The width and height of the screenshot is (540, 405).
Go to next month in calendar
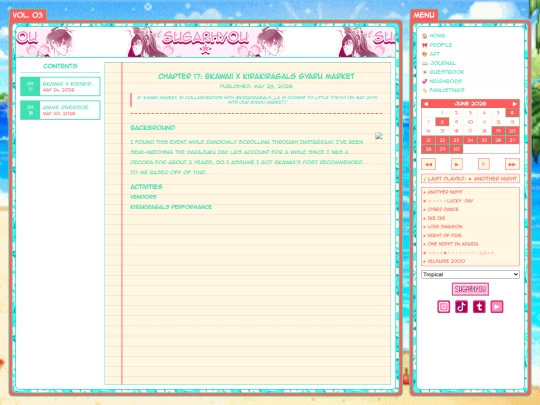click(515, 104)
